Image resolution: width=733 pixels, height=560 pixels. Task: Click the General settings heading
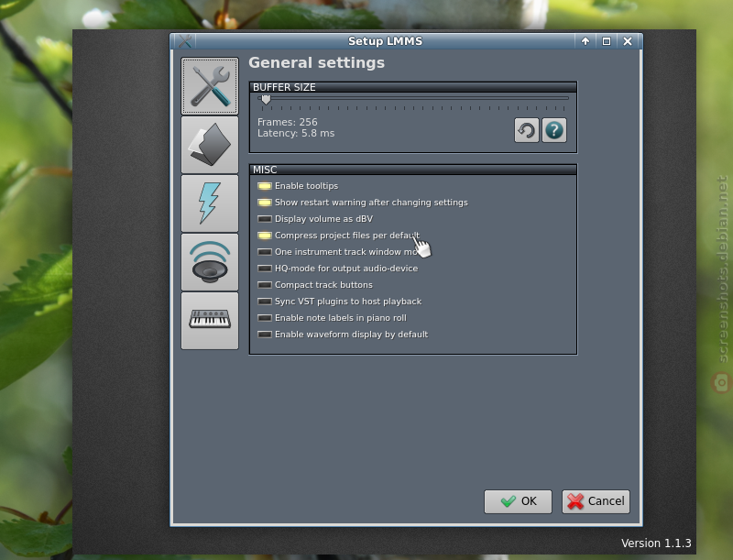pos(316,62)
